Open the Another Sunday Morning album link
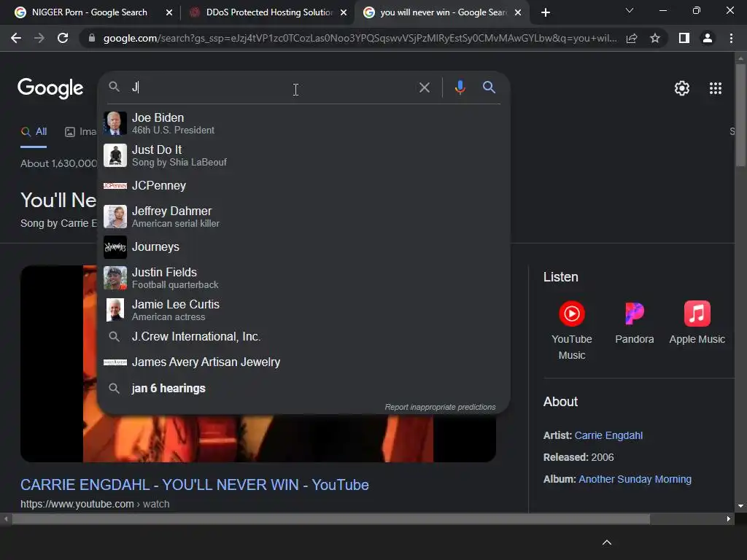The height and width of the screenshot is (560, 747). (635, 479)
